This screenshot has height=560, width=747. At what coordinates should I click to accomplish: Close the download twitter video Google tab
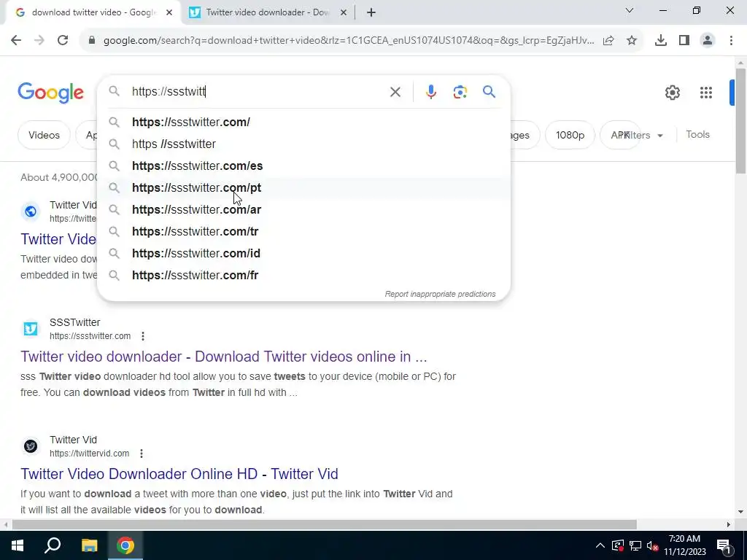(169, 13)
